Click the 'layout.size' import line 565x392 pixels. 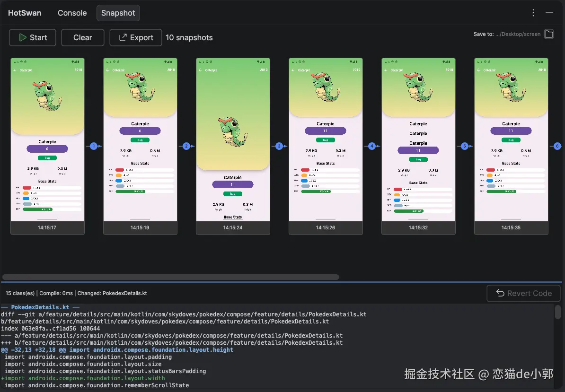[x=83, y=364]
